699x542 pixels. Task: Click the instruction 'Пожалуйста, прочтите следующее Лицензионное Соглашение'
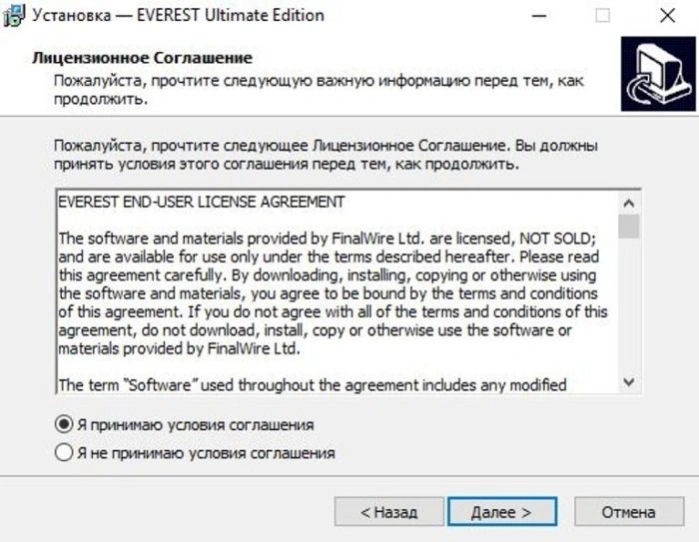[280, 145]
